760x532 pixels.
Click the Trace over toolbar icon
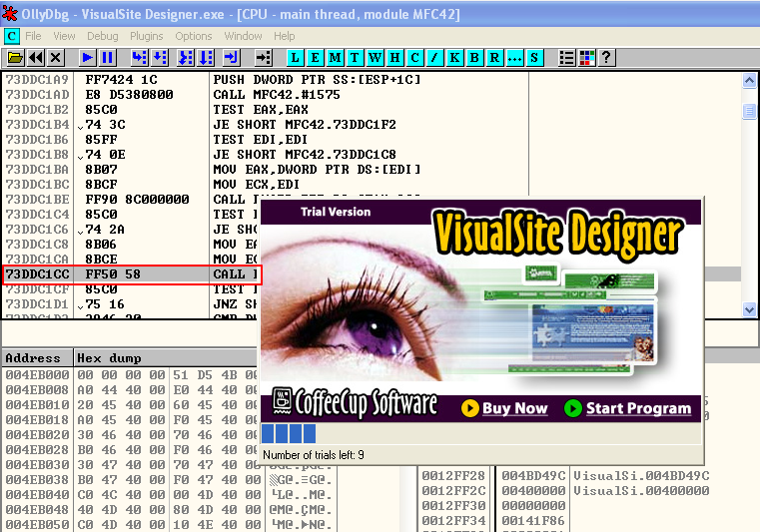pos(206,58)
